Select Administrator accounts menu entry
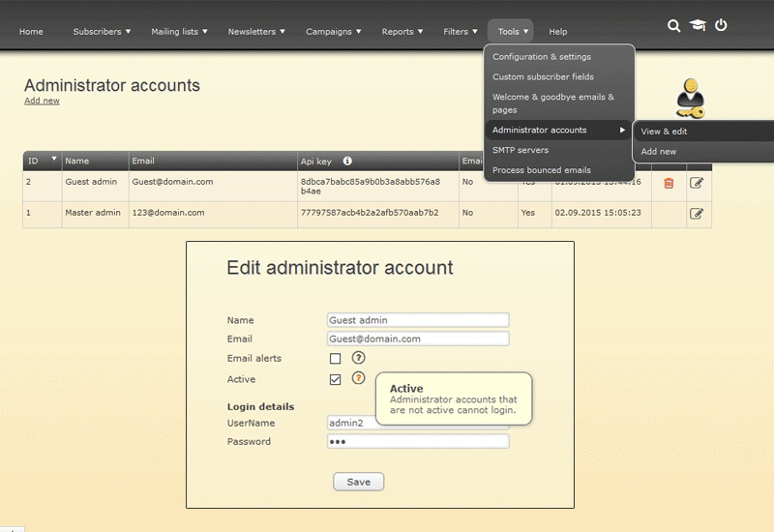The image size is (774, 532). [x=558, y=130]
